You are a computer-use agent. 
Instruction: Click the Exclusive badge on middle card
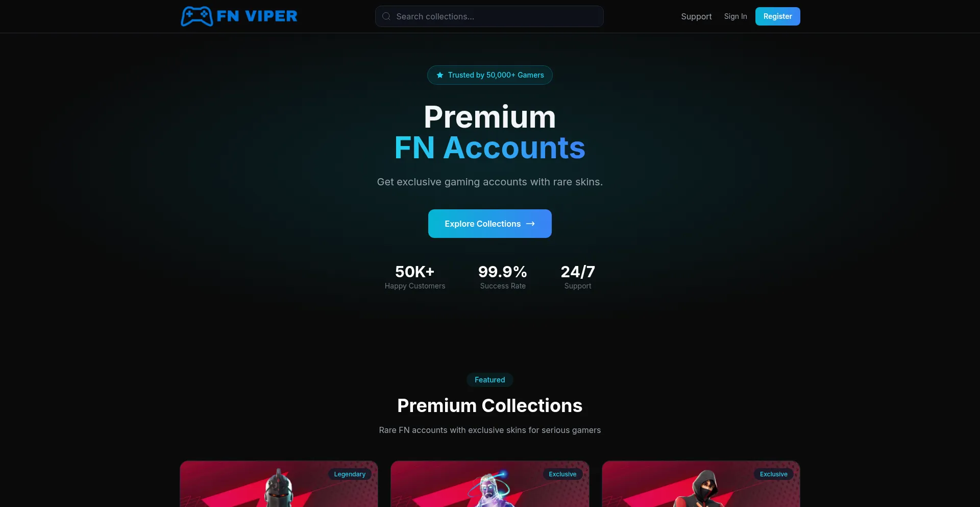[x=562, y=474]
